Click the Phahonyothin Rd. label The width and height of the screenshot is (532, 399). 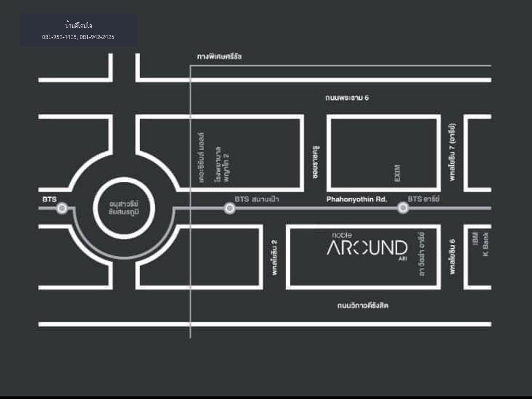(356, 199)
